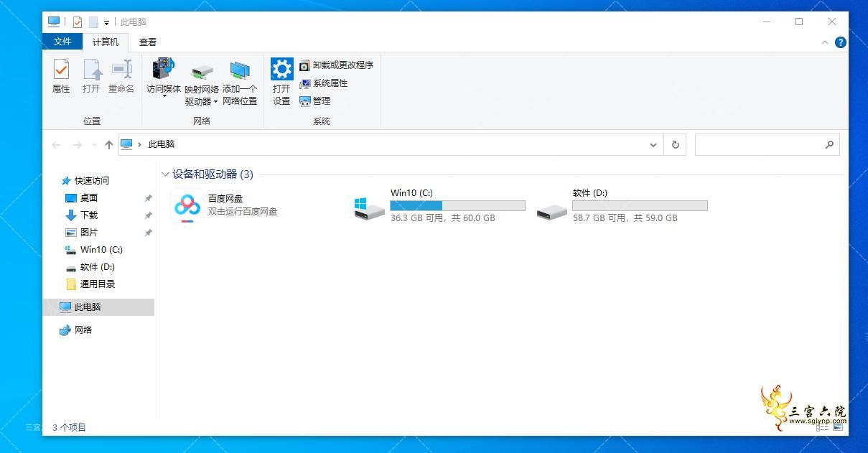Expand the address bar history dropdown
868x453 pixels.
tap(653, 145)
